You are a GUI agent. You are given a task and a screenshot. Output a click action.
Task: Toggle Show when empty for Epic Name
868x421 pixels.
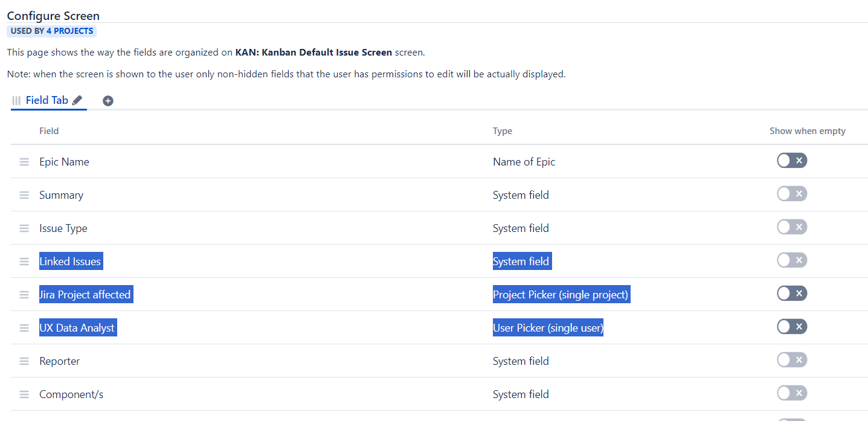(792, 161)
